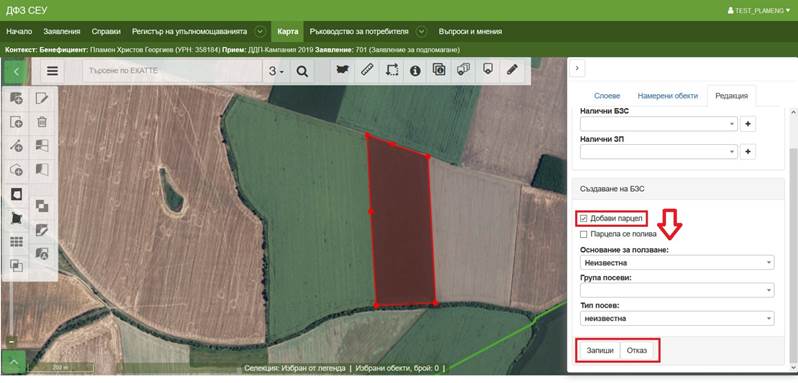798x383 pixels.
Task: Switch to the Редакция tab
Action: click(731, 96)
